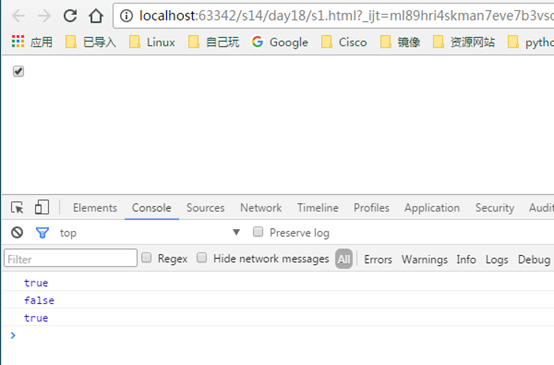Toggle the console filter funnel
This screenshot has height=365, width=554.
pyautogui.click(x=42, y=233)
